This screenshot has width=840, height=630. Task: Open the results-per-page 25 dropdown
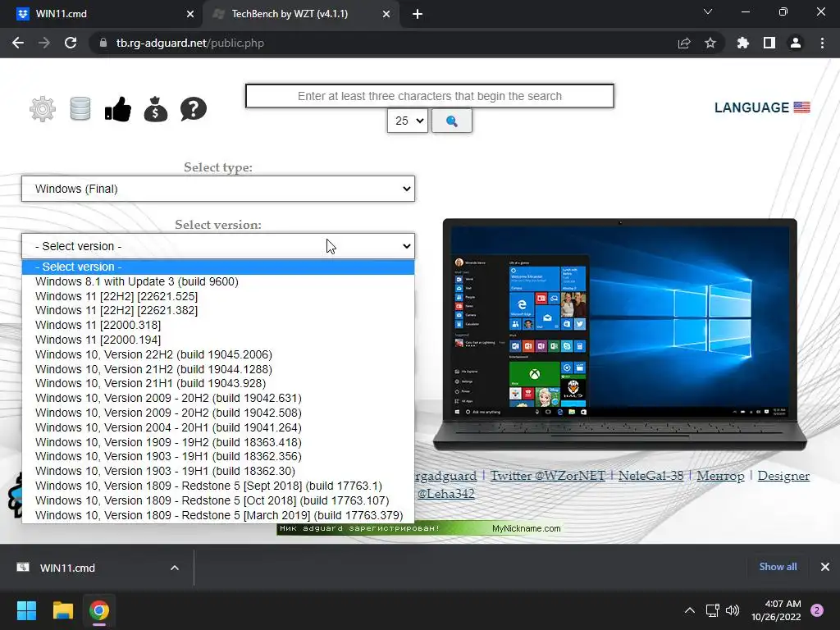tap(408, 121)
